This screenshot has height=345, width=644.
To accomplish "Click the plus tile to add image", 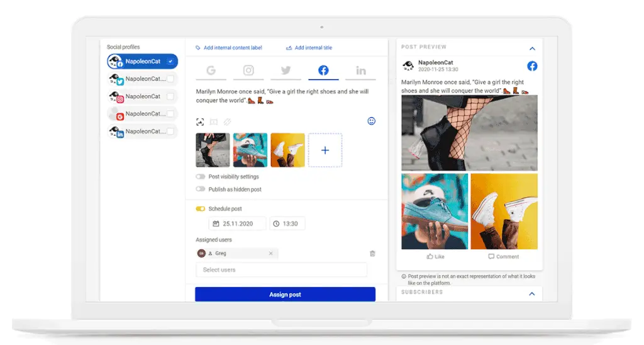I will [325, 150].
